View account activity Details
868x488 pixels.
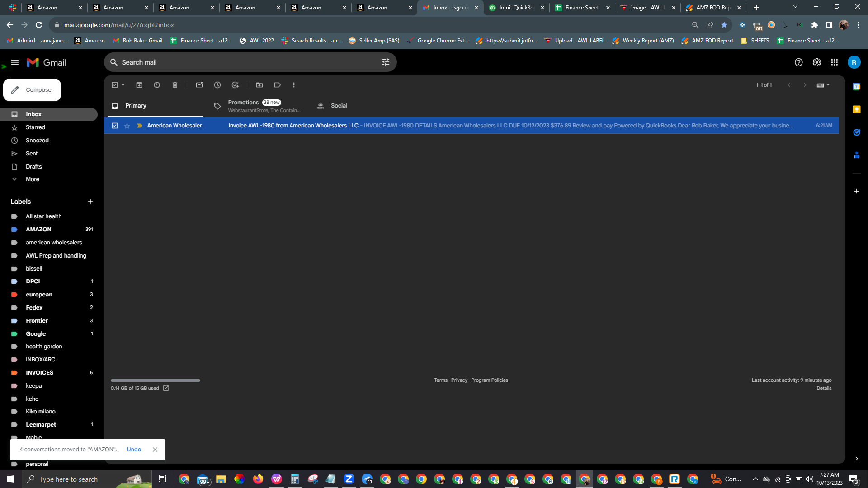click(x=824, y=389)
